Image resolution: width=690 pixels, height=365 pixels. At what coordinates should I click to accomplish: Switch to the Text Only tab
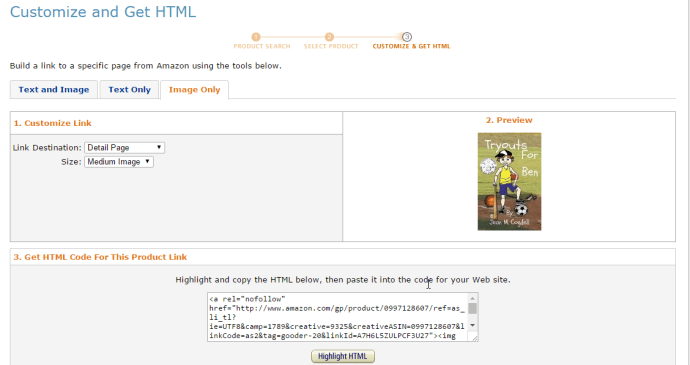pyautogui.click(x=129, y=90)
